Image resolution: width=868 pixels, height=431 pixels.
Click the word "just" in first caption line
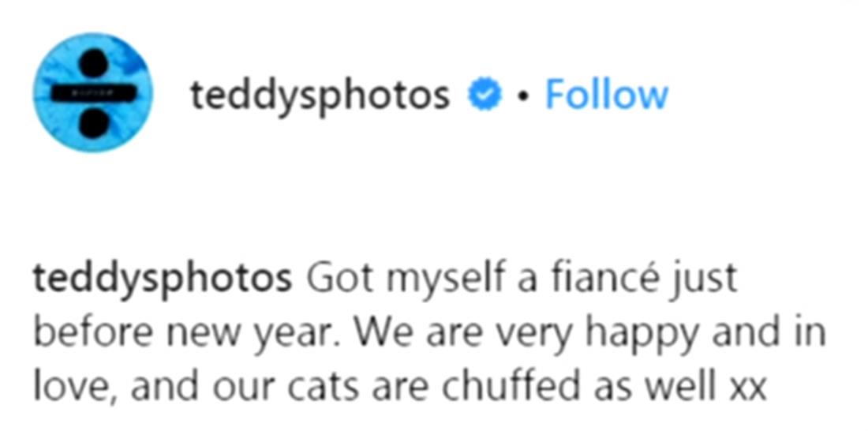click(x=708, y=282)
